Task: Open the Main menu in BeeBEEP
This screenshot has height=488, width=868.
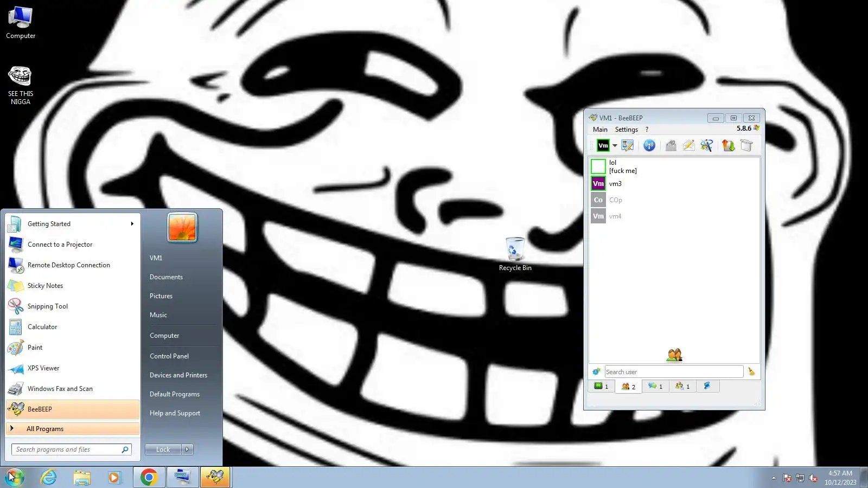Action: point(600,130)
